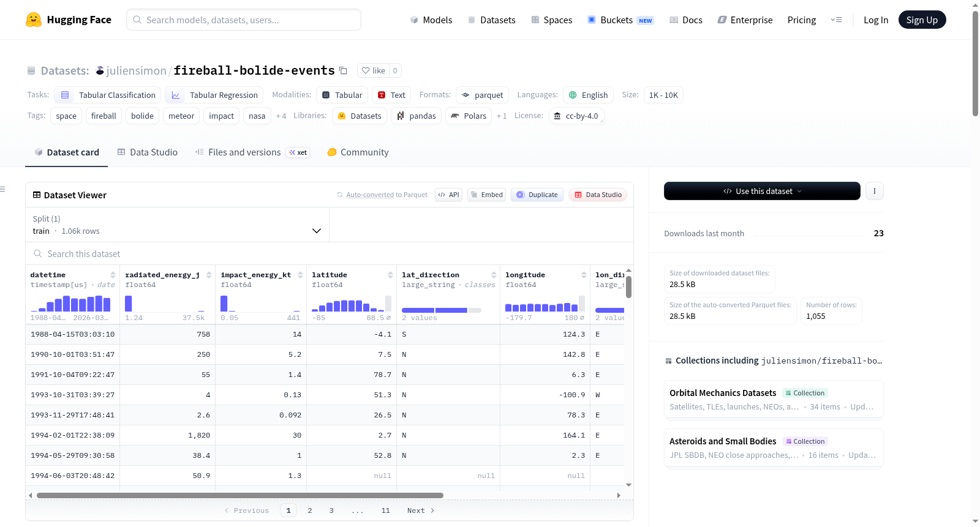
Task: Open Files and versions tab
Action: coord(252,152)
